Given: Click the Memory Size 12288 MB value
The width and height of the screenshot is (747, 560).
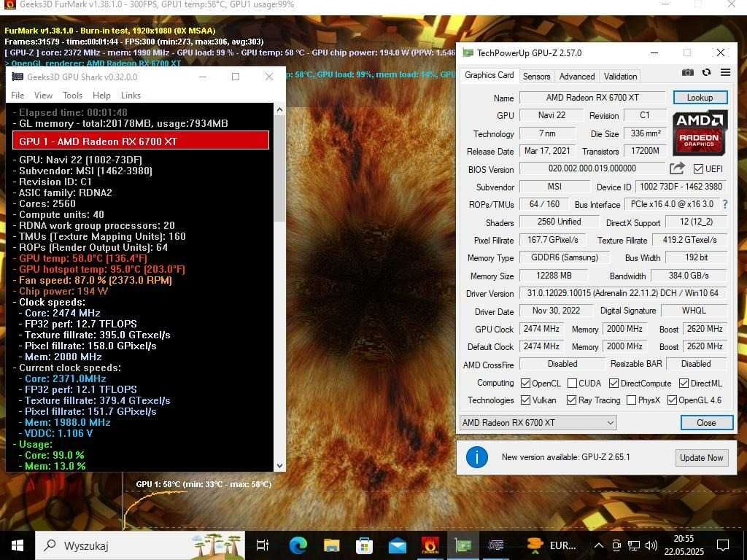Looking at the screenshot, I should tap(554, 275).
